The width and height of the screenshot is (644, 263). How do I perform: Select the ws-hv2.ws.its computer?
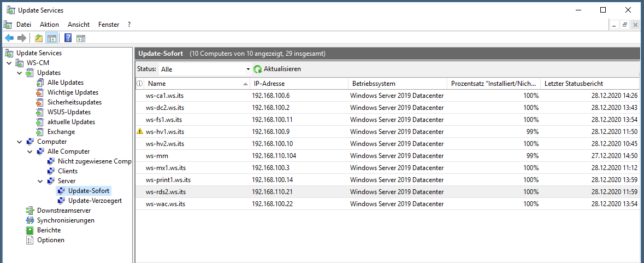tap(387, 144)
